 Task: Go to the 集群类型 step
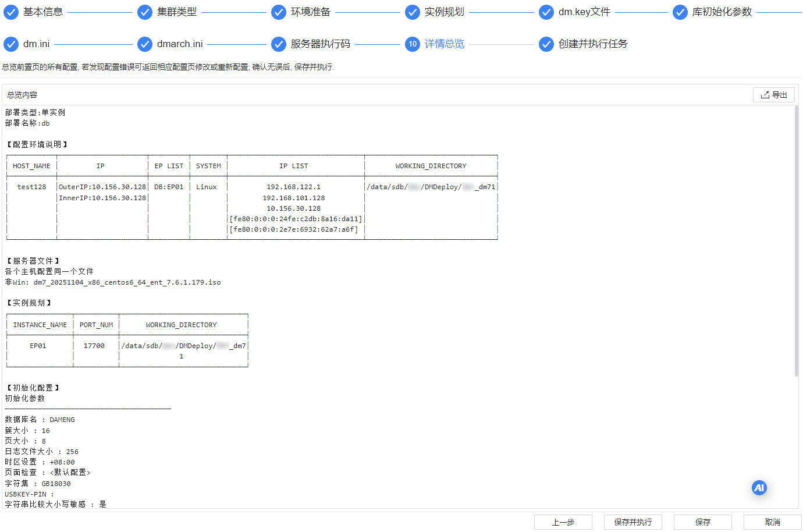[177, 12]
